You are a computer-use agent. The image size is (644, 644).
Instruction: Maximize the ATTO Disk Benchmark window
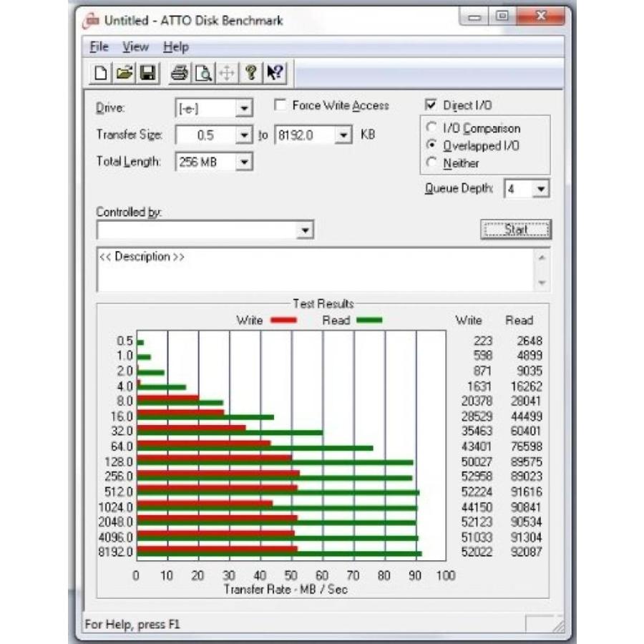[502, 16]
